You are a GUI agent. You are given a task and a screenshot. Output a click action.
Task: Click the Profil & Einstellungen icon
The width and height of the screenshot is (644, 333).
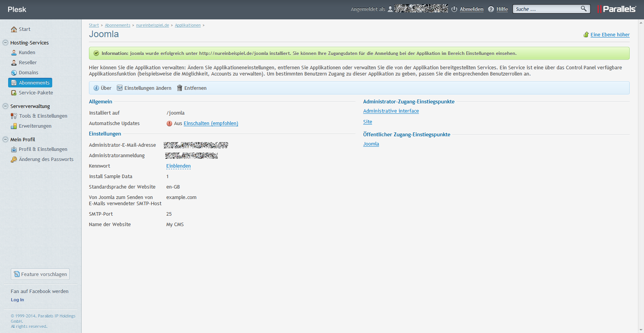click(x=14, y=149)
